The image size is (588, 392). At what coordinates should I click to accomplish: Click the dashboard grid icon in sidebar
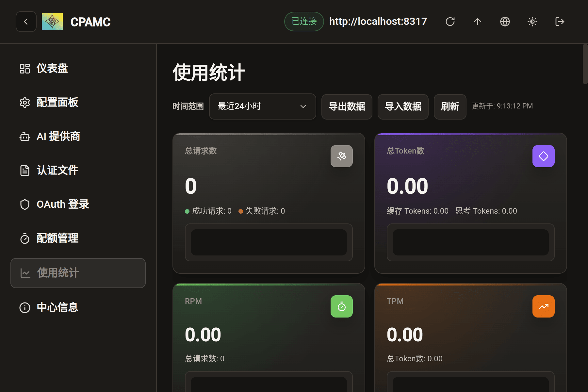pos(25,68)
